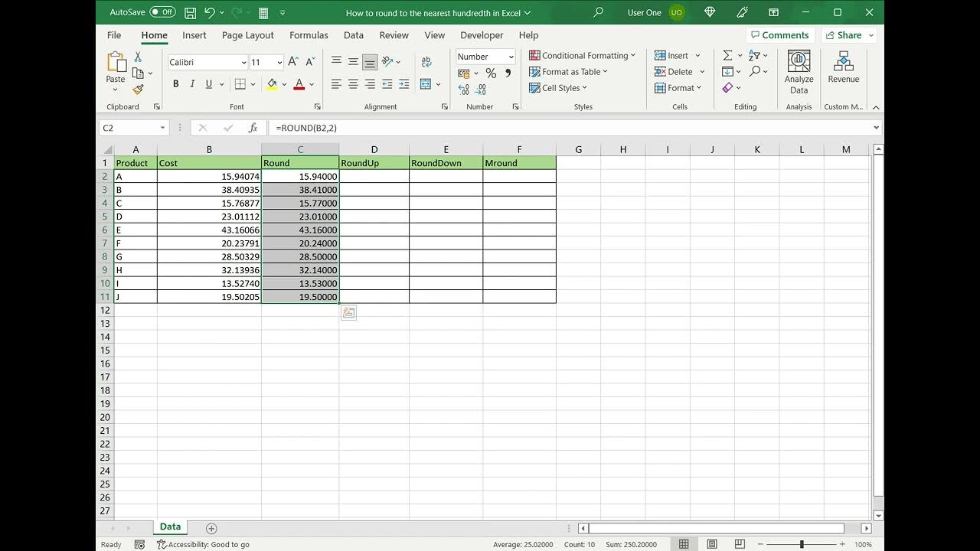The width and height of the screenshot is (980, 551).
Task: Click the Wrap Text icon
Action: coord(426,61)
